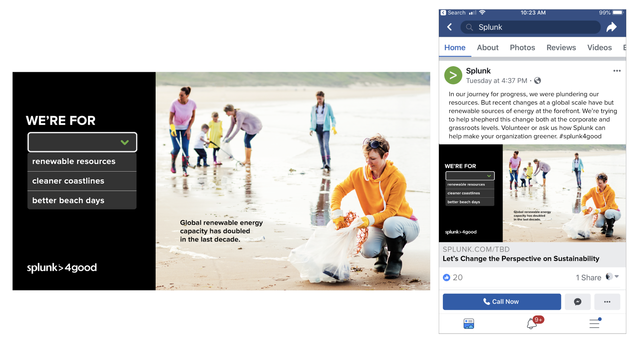Click more options button beside Messenger
Viewport: 644px width, 352px height.
pyautogui.click(x=607, y=301)
